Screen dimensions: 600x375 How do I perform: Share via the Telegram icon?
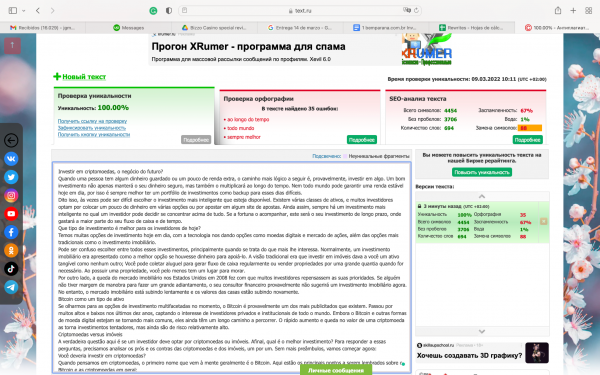coord(11,287)
